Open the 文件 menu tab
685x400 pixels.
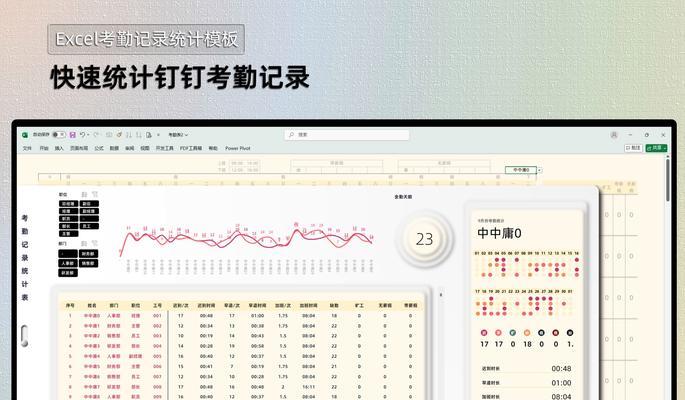pos(27,148)
